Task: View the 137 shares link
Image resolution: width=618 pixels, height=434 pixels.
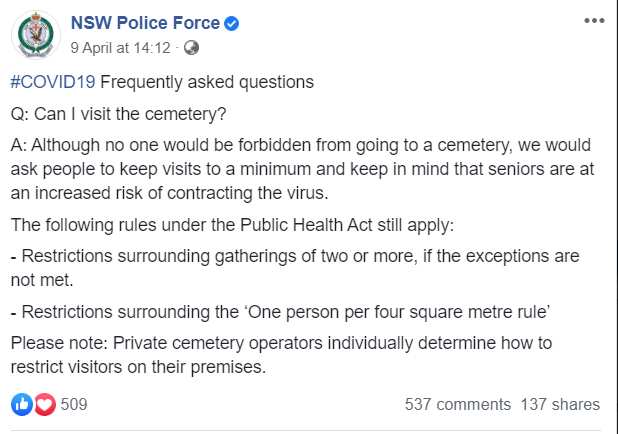Action: click(560, 405)
